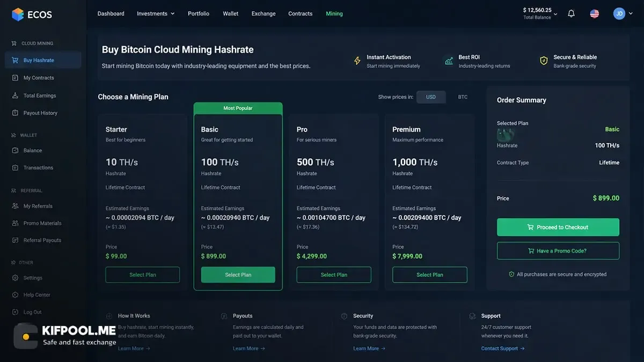The width and height of the screenshot is (644, 362).
Task: Click the shield icon beside secure purchases note
Action: 511,274
